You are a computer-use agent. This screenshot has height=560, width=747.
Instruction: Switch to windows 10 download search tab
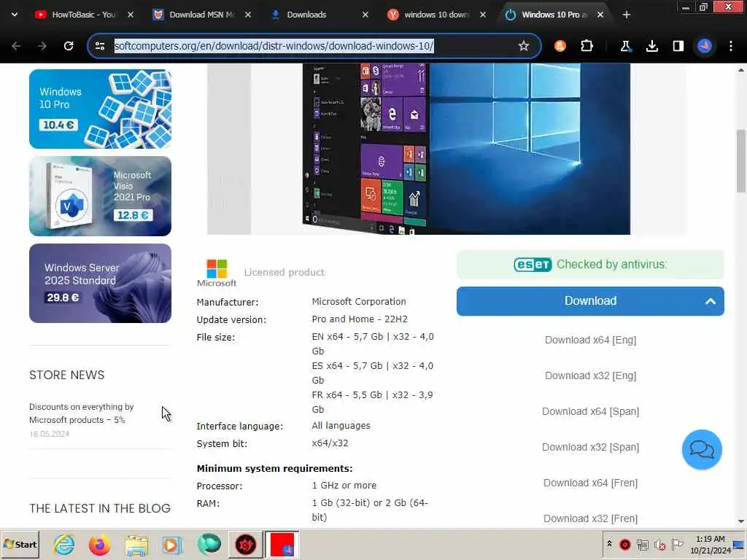[436, 15]
